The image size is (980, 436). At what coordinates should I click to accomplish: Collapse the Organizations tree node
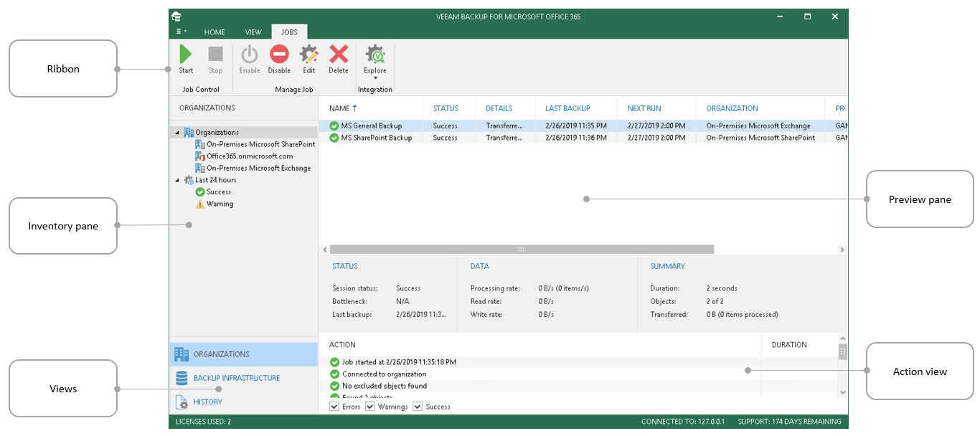click(x=177, y=133)
